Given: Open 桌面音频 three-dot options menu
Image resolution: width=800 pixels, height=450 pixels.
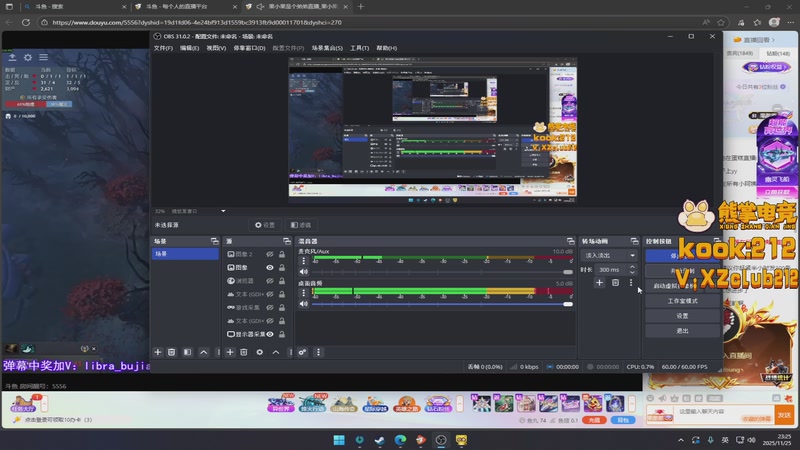Looking at the screenshot, I should tap(304, 292).
